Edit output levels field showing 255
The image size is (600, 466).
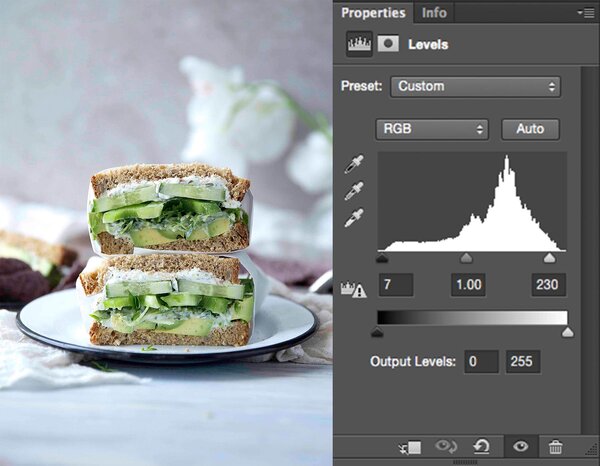click(x=523, y=361)
